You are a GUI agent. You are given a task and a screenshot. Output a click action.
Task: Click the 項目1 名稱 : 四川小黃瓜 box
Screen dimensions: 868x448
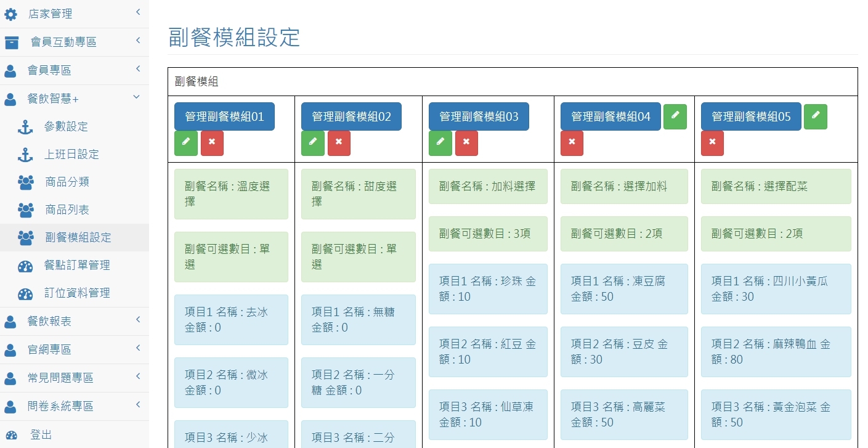point(776,289)
